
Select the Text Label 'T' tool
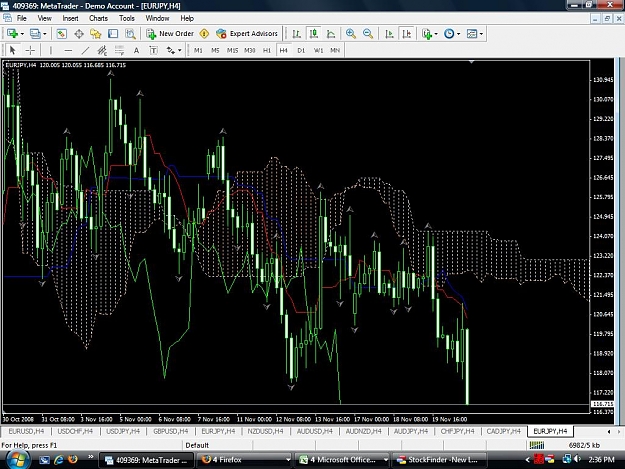pos(153,50)
